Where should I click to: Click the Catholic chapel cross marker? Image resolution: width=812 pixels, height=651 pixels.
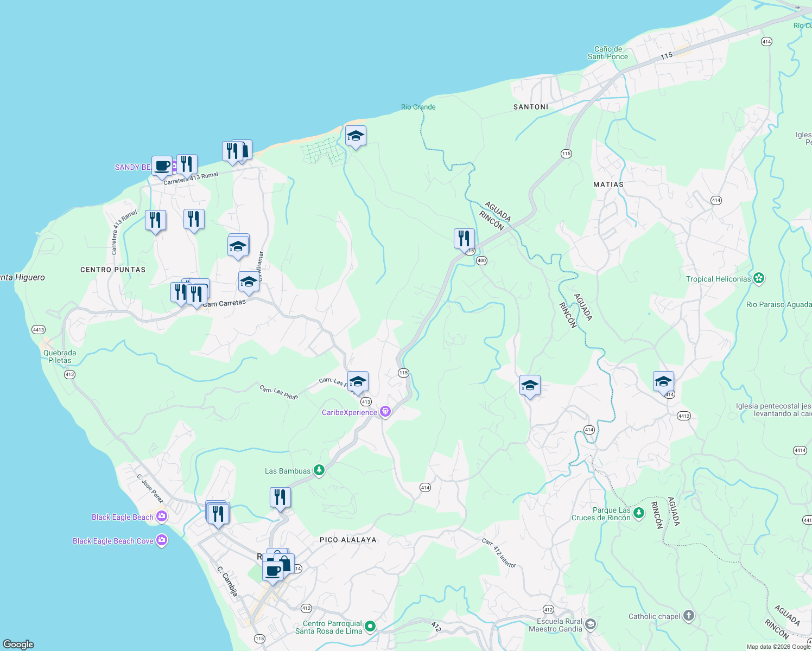[x=688, y=616]
